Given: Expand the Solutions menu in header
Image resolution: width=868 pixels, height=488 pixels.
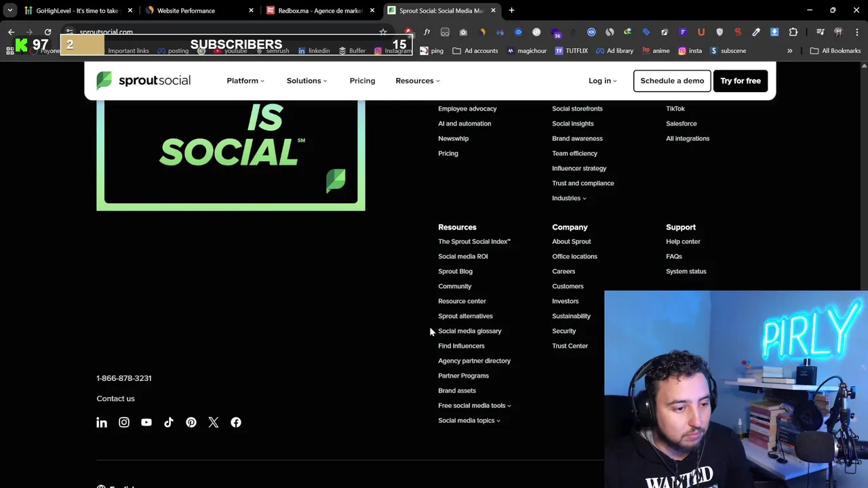Looking at the screenshot, I should pyautogui.click(x=307, y=81).
